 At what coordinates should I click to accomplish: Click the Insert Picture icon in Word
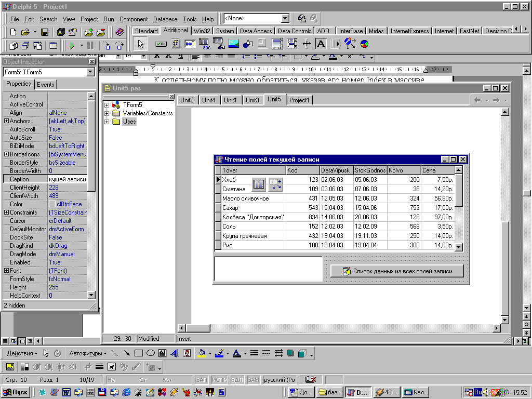(10, 367)
